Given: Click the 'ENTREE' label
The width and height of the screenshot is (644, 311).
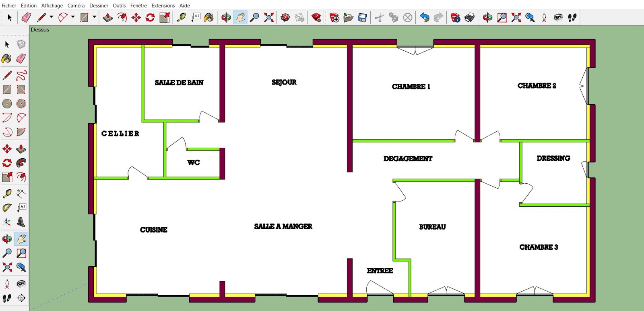Looking at the screenshot, I should click(380, 271).
